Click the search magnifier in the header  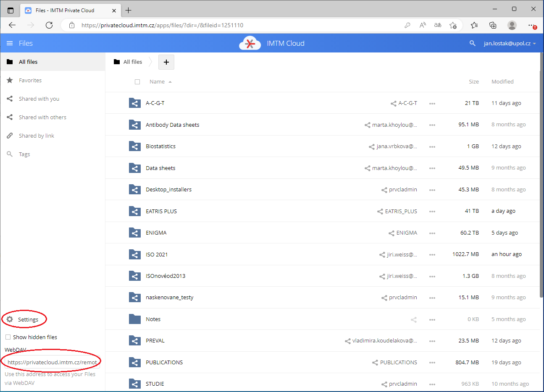(x=473, y=43)
